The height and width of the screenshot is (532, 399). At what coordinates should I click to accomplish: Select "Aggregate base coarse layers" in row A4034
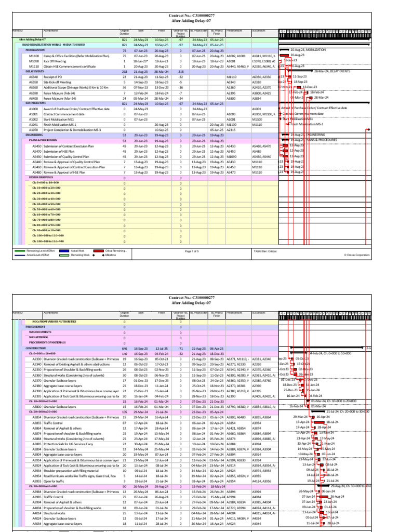63,524
